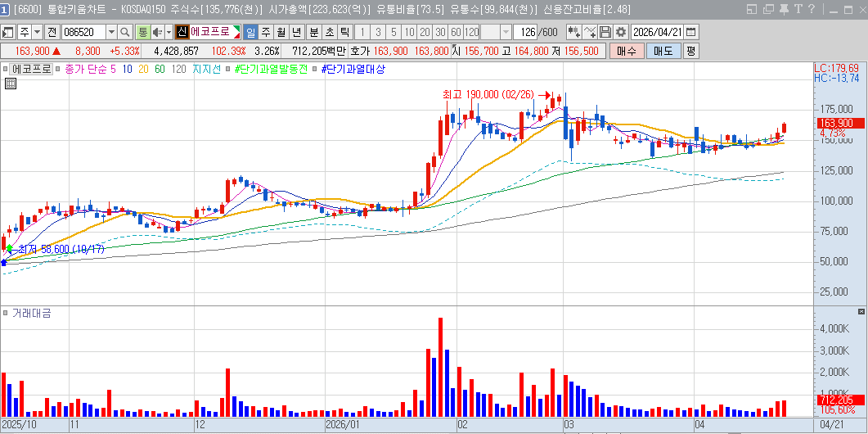Toggle checkbox before #단기과열발동전
The height and width of the screenshot is (434, 868).
coord(228,70)
